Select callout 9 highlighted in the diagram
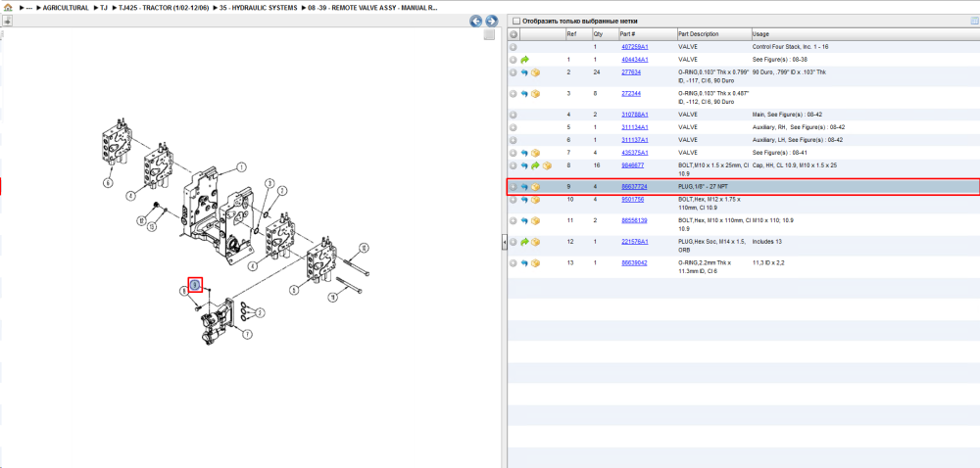This screenshot has width=980, height=468. (x=195, y=285)
